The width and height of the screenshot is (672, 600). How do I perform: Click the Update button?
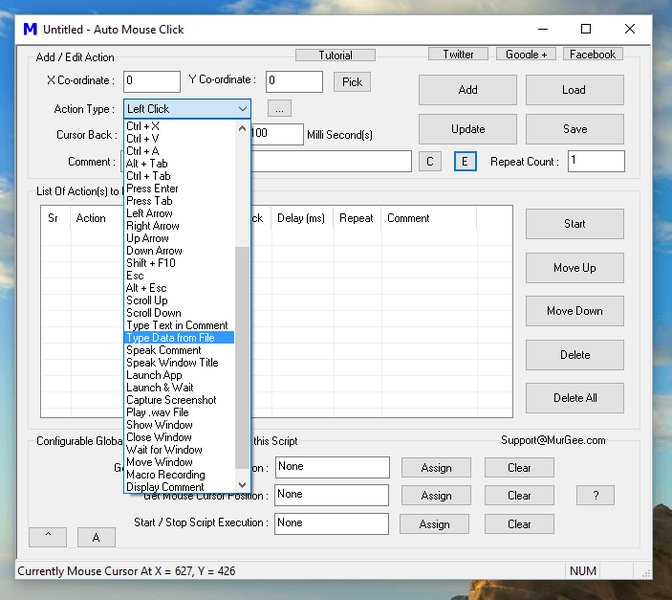[468, 129]
